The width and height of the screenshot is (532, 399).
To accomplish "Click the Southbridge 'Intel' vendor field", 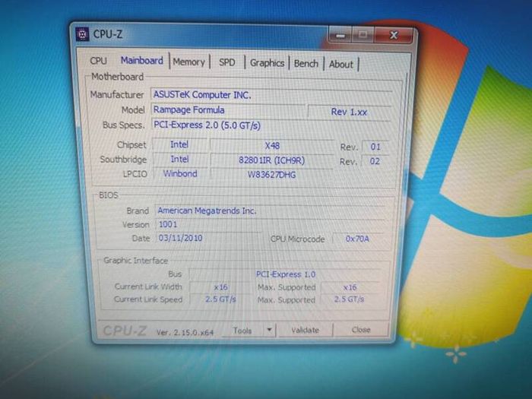I will [180, 159].
